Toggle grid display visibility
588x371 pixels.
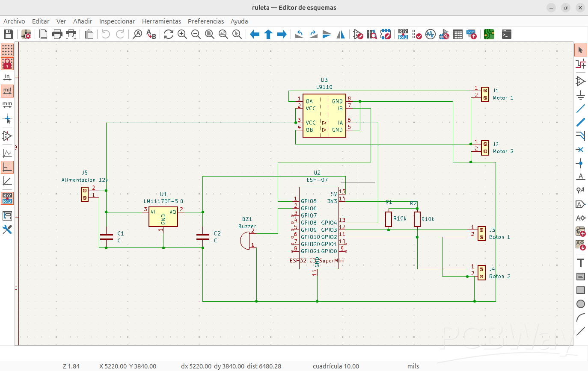7,50
